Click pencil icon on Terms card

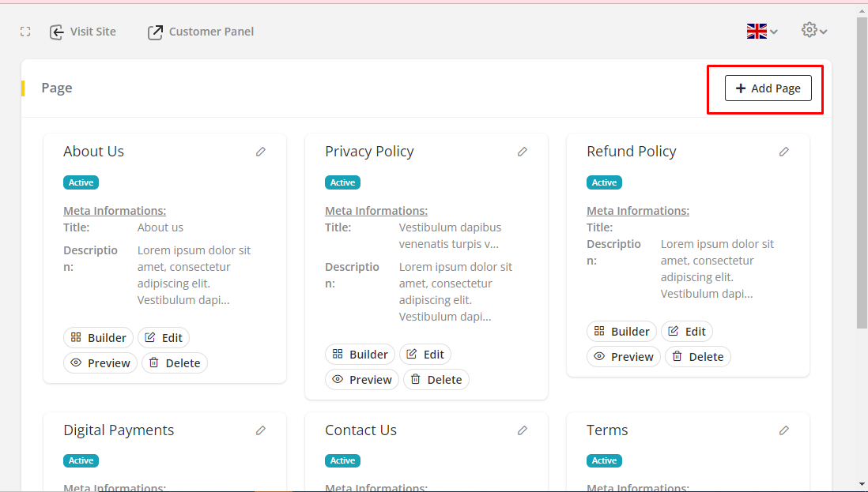click(784, 430)
